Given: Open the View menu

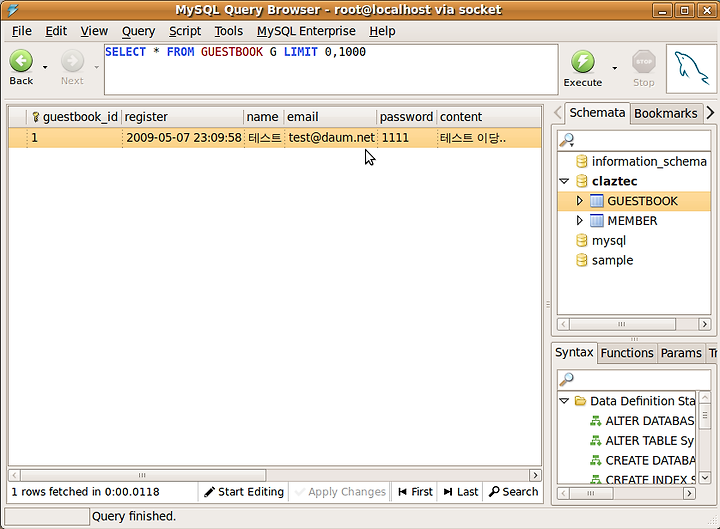Looking at the screenshot, I should pos(94,31).
